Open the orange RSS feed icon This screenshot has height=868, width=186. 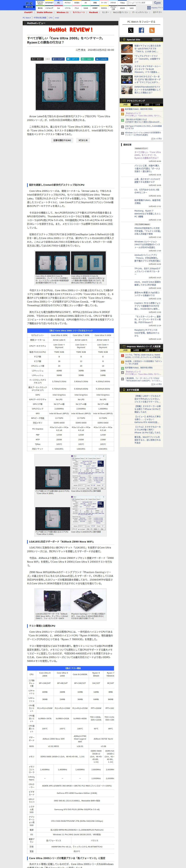[152, 30]
